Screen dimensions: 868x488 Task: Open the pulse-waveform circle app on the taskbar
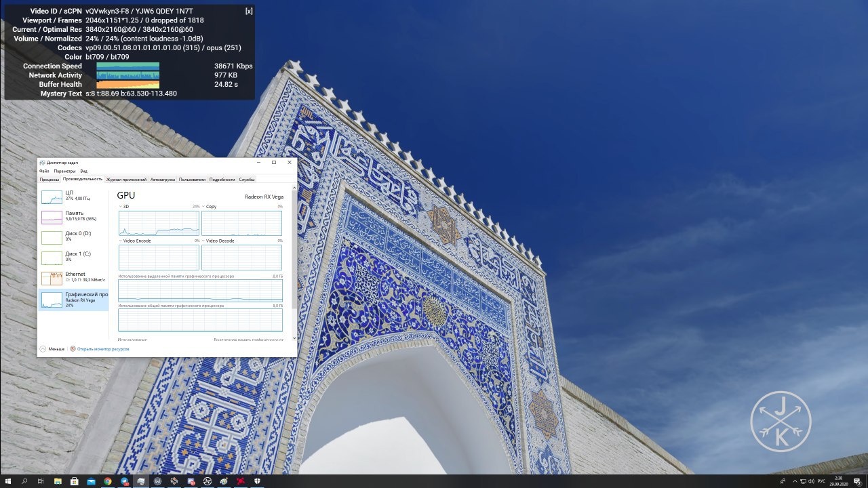[208, 481]
